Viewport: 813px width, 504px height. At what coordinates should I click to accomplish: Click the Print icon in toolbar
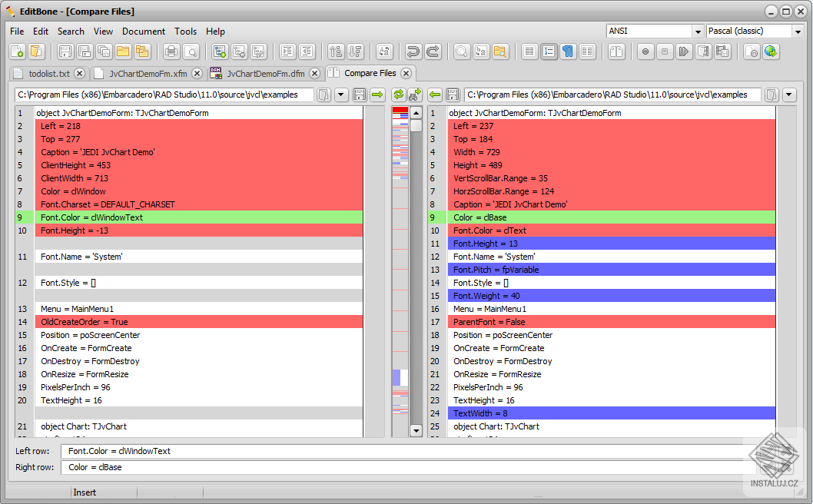click(171, 51)
